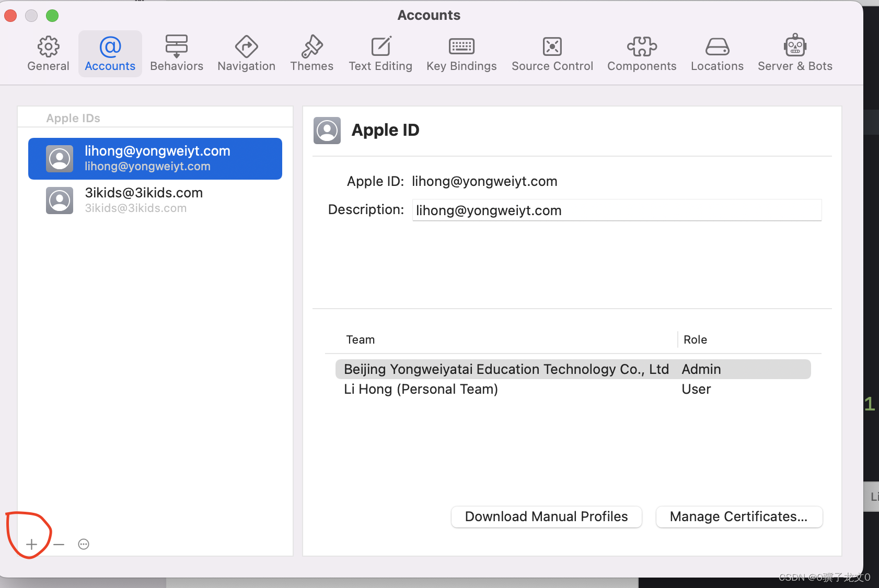Viewport: 879px width, 588px height.
Task: Stay on the Accounts tab
Action: coord(110,52)
